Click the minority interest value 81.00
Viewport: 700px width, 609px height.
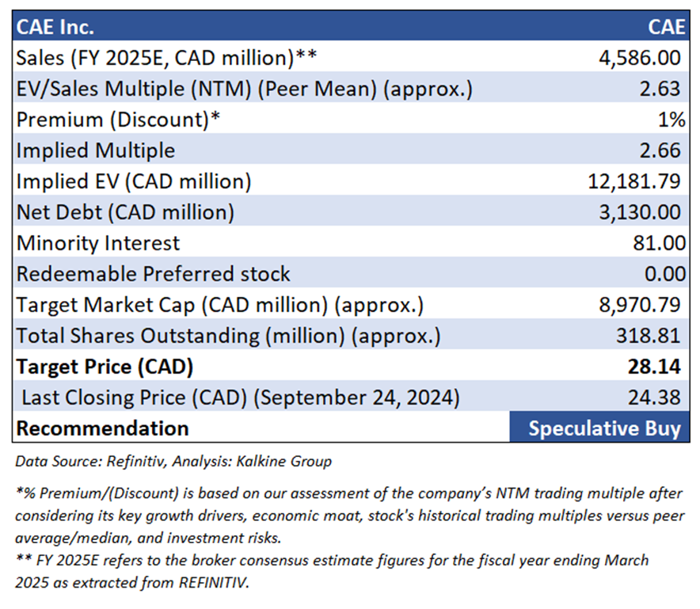(659, 243)
